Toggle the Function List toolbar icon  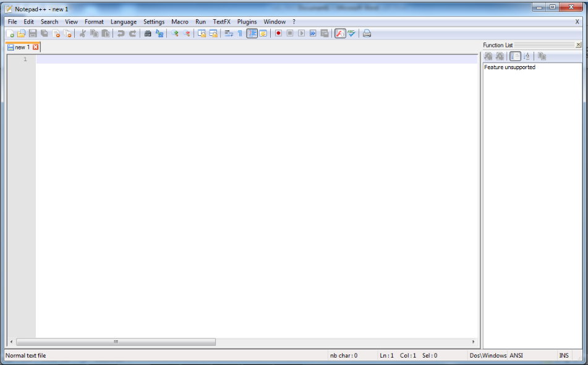339,33
